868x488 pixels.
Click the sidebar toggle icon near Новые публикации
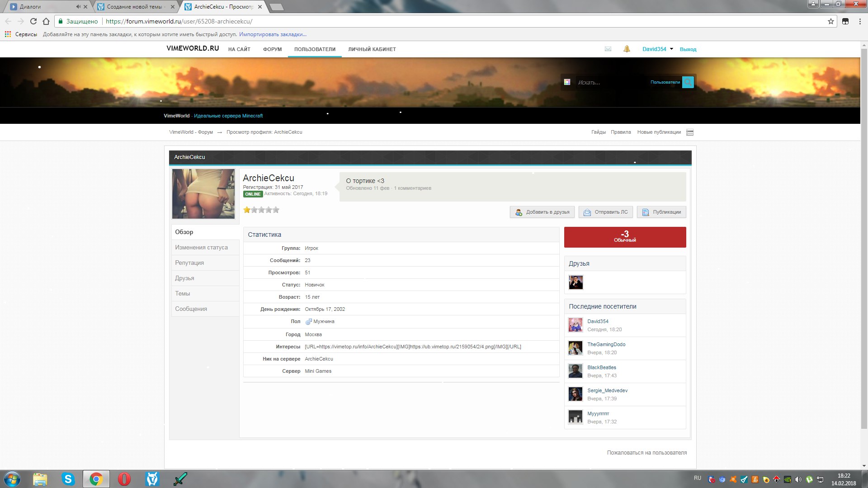coord(689,132)
